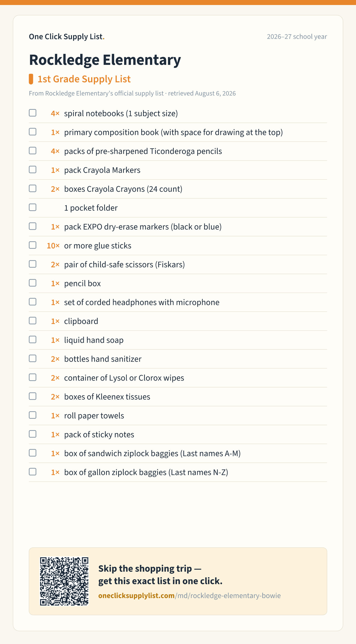Image resolution: width=356 pixels, height=644 pixels.
Task: Check the child-safe scissors (Fiskars) box
Action: (33, 264)
